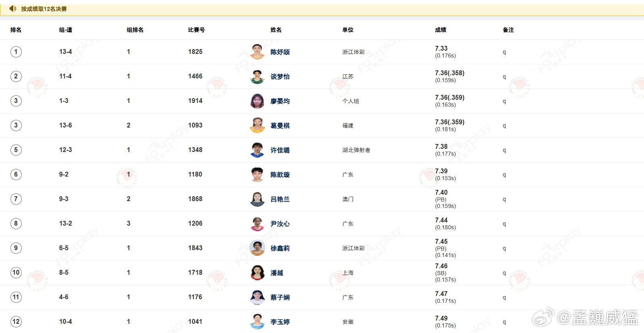This screenshot has width=644, height=333.
Task: Click group-lane cell 4-6
Action: [x=64, y=297]
